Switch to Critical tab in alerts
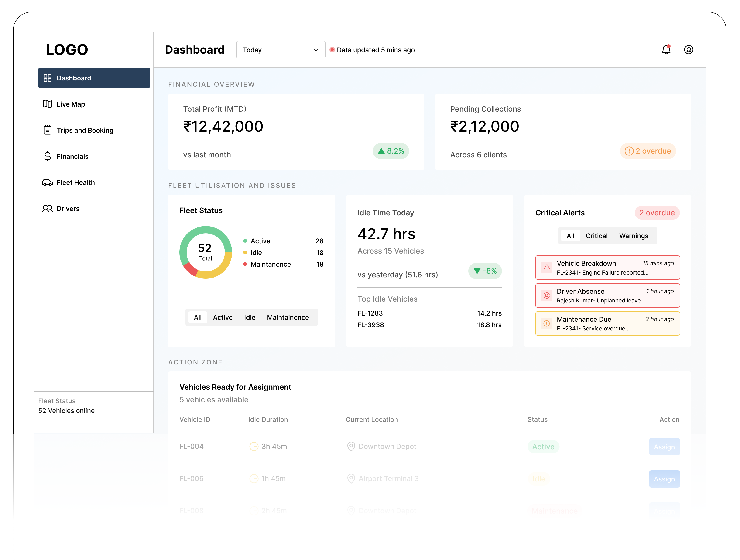740x560 pixels. pyautogui.click(x=596, y=236)
